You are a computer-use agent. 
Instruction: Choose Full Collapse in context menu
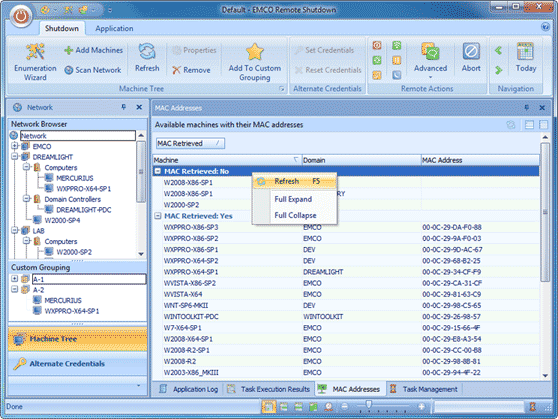point(295,215)
